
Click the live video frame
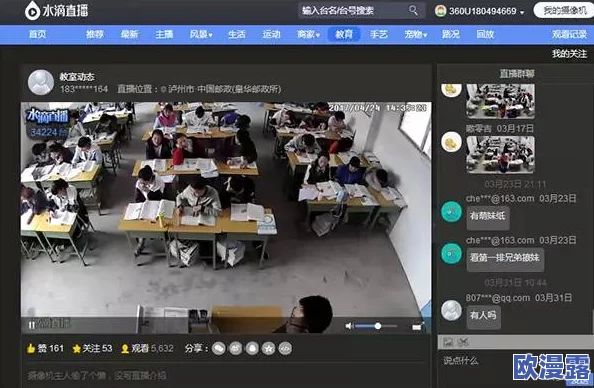[x=226, y=217]
